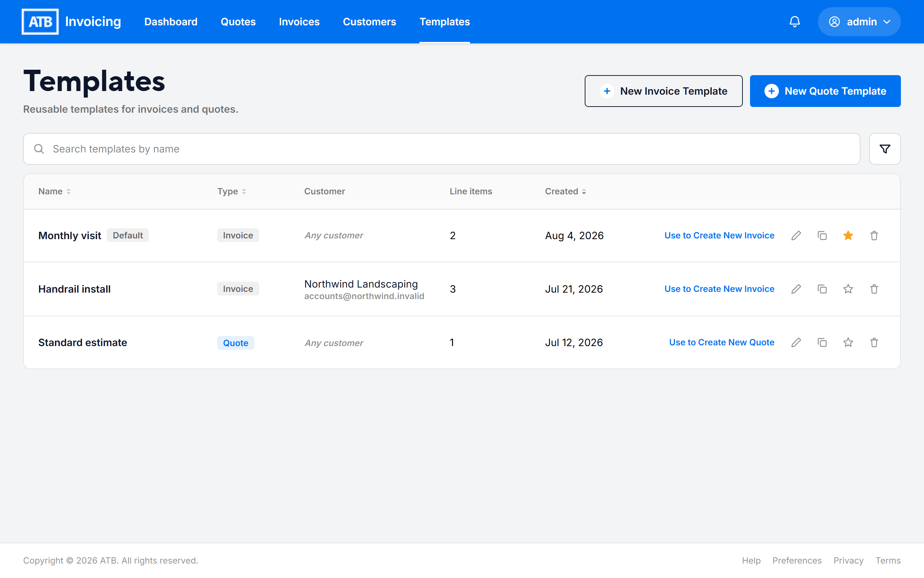Mark Standard estimate as default with star

click(x=848, y=342)
